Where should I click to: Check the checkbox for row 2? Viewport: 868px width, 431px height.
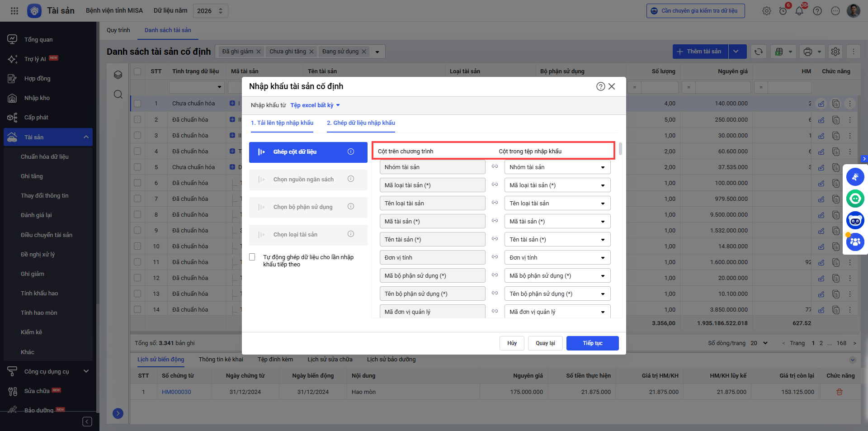click(x=137, y=120)
